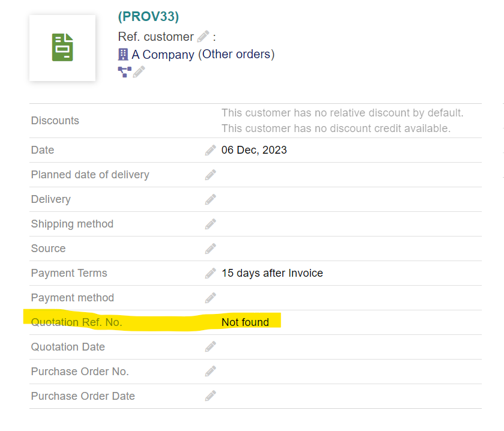Image resolution: width=504 pixels, height=431 pixels.
Task: Click the highlighted Not found value
Action: click(245, 322)
